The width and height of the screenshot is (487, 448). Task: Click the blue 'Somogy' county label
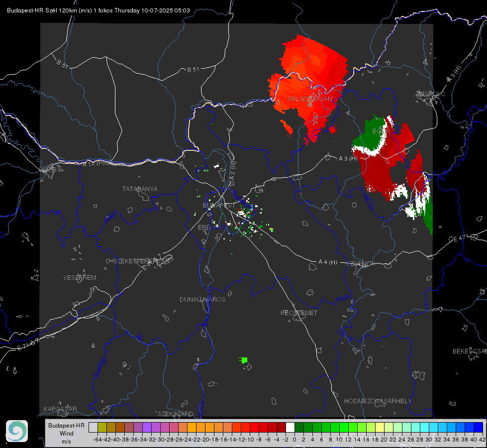point(99,367)
